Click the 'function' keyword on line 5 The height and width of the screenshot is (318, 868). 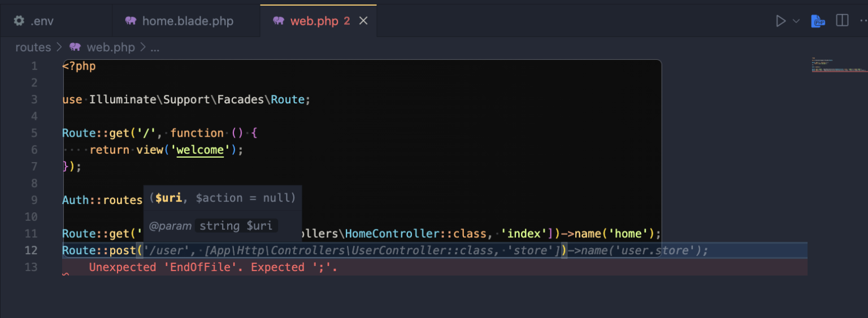pyautogui.click(x=197, y=133)
